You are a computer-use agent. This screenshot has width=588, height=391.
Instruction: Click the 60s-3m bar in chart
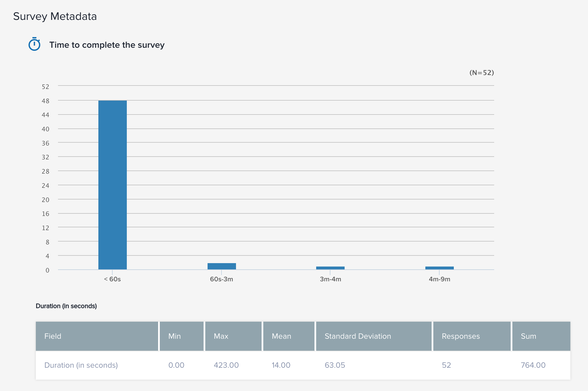pyautogui.click(x=222, y=266)
